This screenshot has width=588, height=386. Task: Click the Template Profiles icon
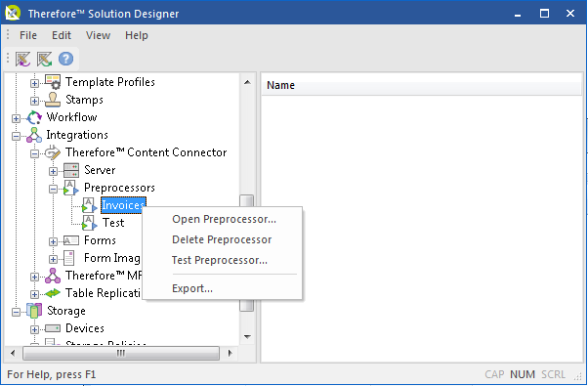tap(53, 82)
